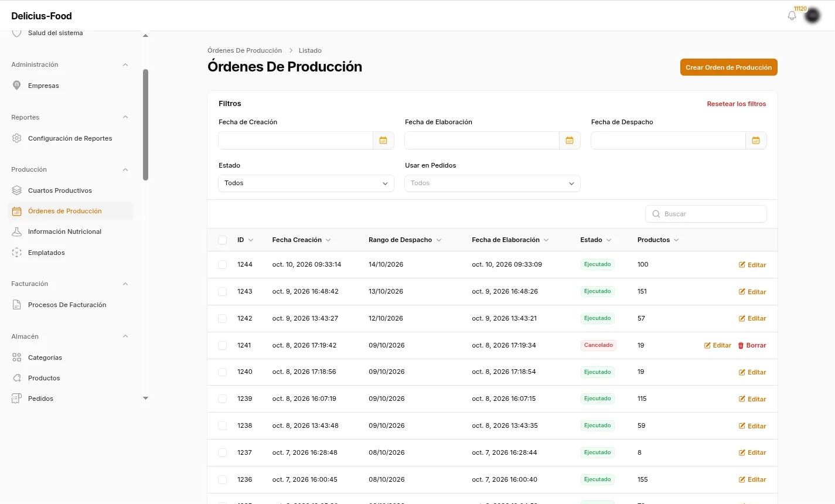This screenshot has height=504, width=835.
Task: Collapse the Producción sidebar group
Action: tap(125, 169)
